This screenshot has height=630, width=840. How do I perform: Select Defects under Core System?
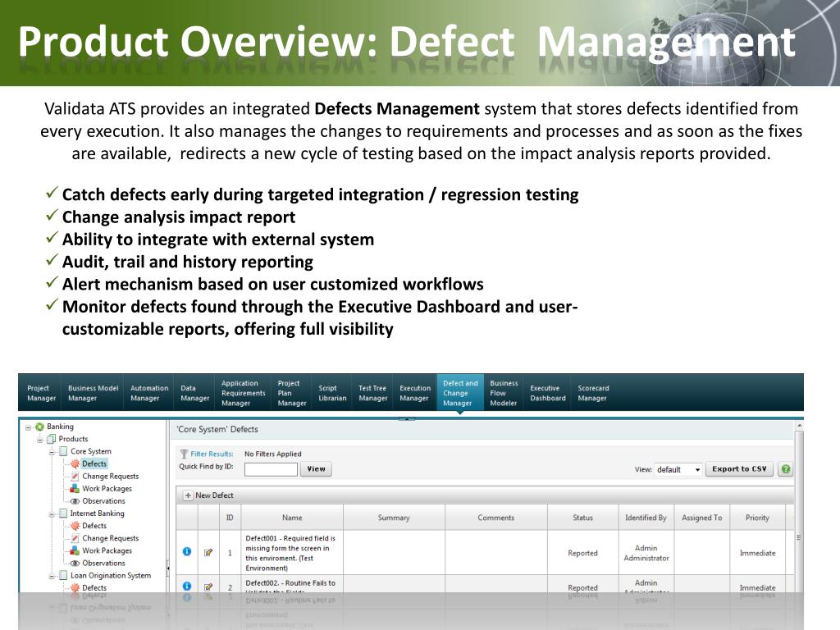pyautogui.click(x=94, y=464)
